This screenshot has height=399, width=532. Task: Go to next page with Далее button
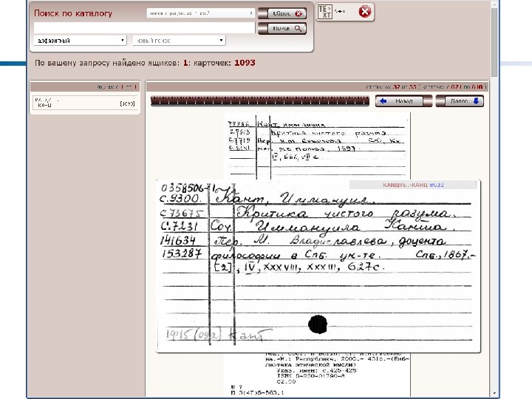[x=460, y=101]
